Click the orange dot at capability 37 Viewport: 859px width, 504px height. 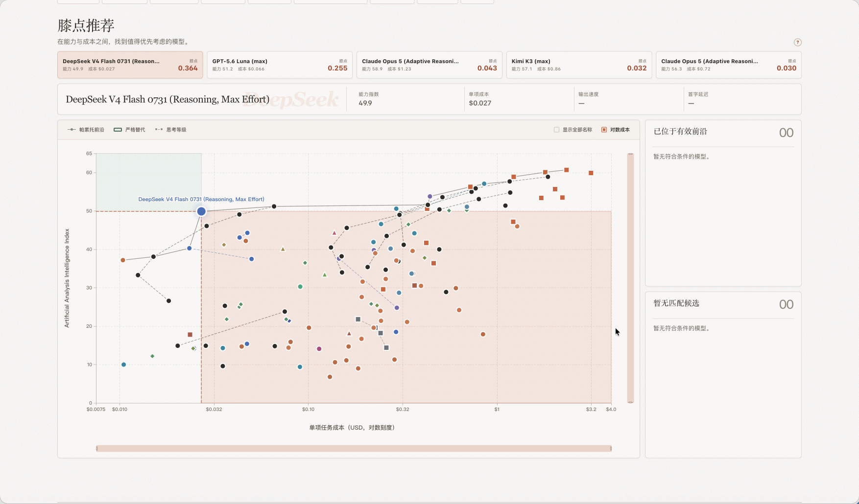123,260
